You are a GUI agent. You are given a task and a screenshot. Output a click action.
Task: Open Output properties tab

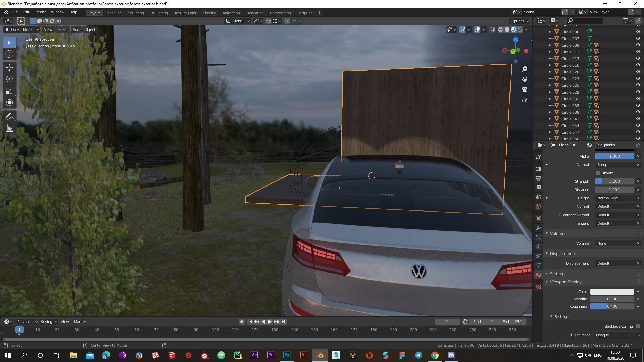(x=538, y=178)
